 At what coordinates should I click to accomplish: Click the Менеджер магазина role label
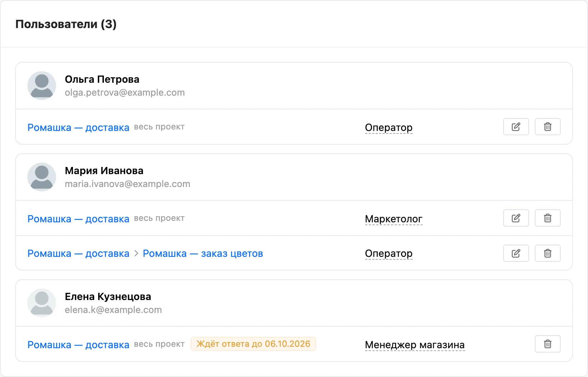[415, 345]
